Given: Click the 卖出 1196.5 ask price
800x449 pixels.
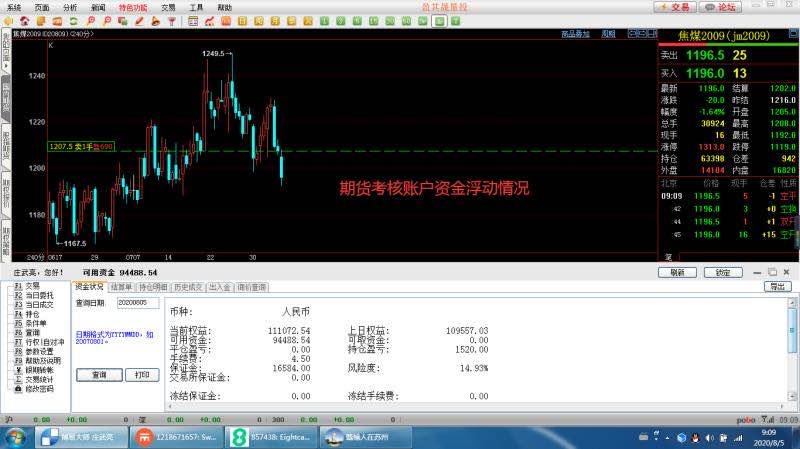Looking at the screenshot, I should (705, 55).
